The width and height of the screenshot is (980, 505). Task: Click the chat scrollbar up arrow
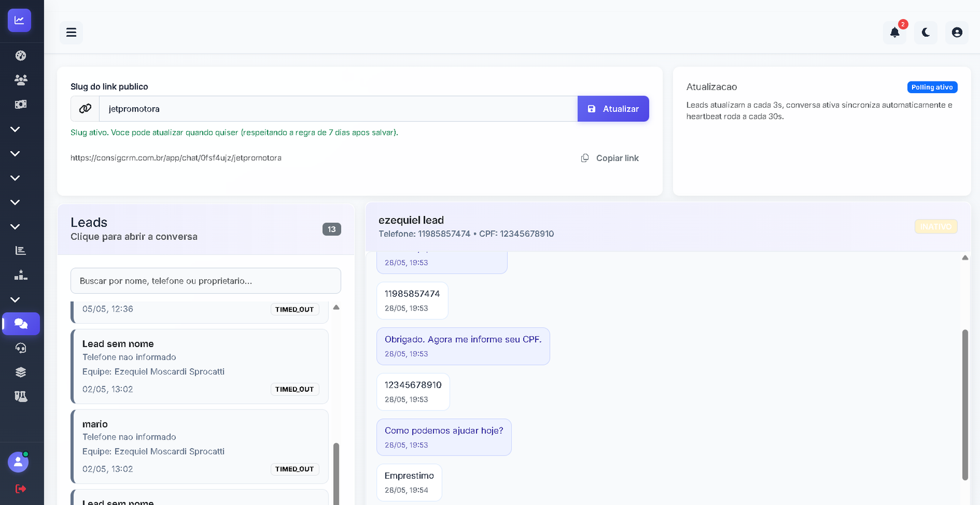965,258
